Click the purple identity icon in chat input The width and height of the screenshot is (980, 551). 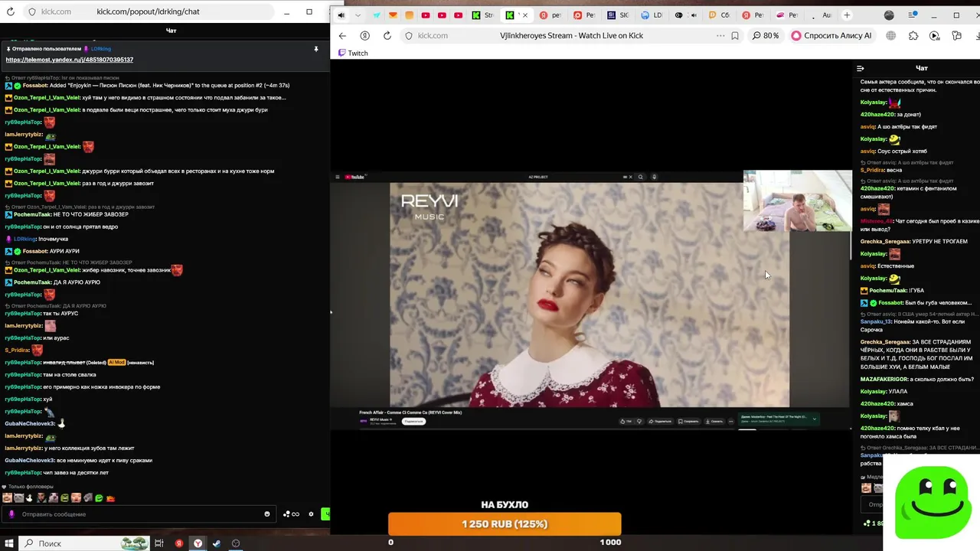pyautogui.click(x=11, y=514)
